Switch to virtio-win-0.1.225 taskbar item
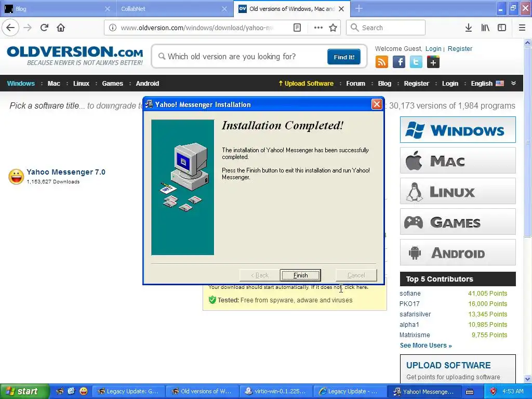This screenshot has width=532, height=399. pyautogui.click(x=275, y=391)
